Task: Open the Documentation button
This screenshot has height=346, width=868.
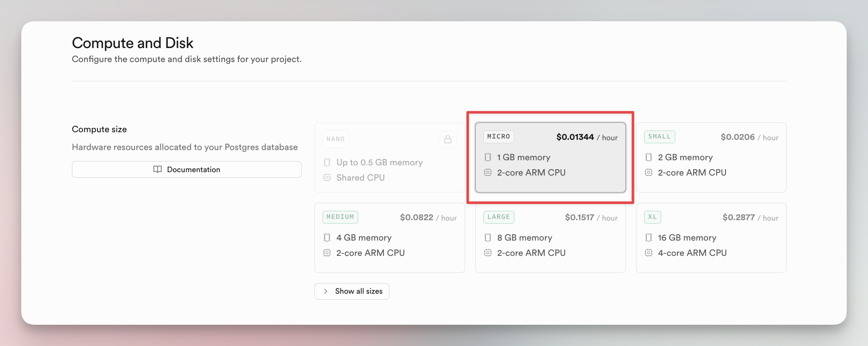Action: (186, 169)
